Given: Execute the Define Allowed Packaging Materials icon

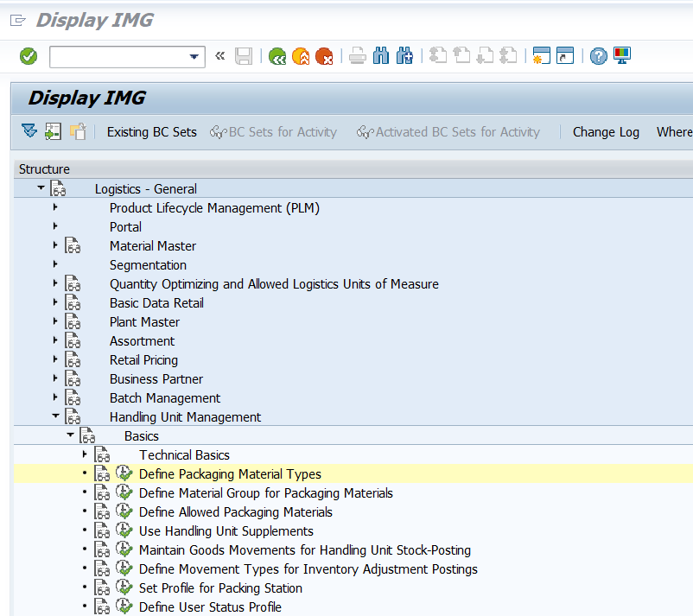Looking at the screenshot, I should pos(124,511).
